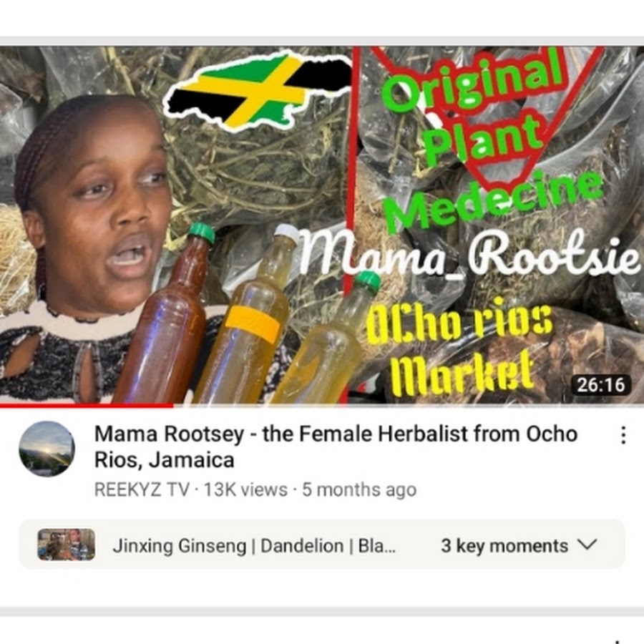This screenshot has height=644, width=644.
Task: Click the Jamaica flag map graphic
Action: [x=257, y=91]
